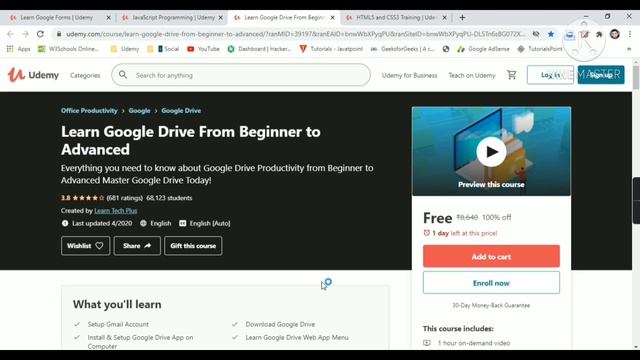Add course to Wishlist
This screenshot has width=640, height=360.
coord(85,246)
